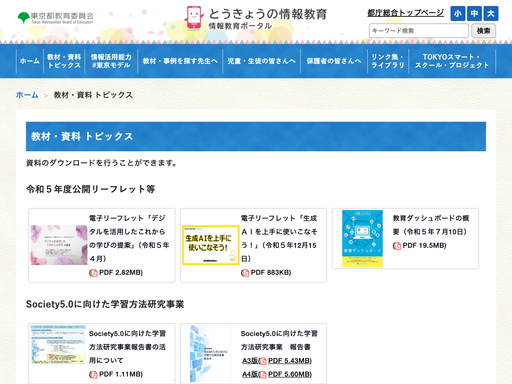
Task: Click PDF icon next to PDF 1.11MB
Action: (x=93, y=375)
